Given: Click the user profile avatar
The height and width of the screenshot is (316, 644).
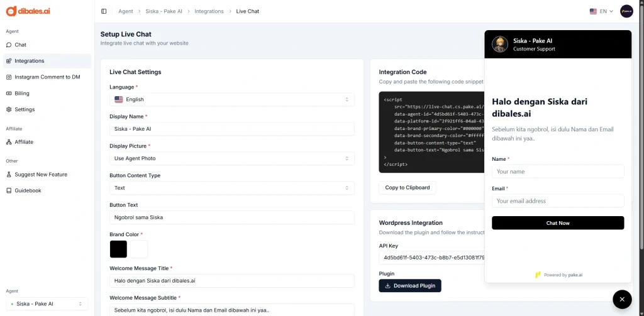Looking at the screenshot, I should (626, 11).
